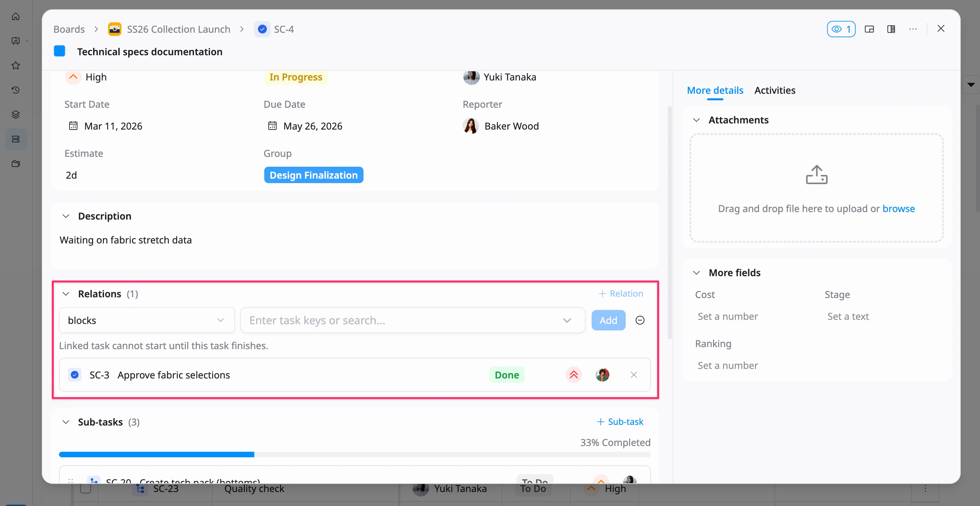Open SC-23 row options menu in background list
The width and height of the screenshot is (980, 506).
925,489
